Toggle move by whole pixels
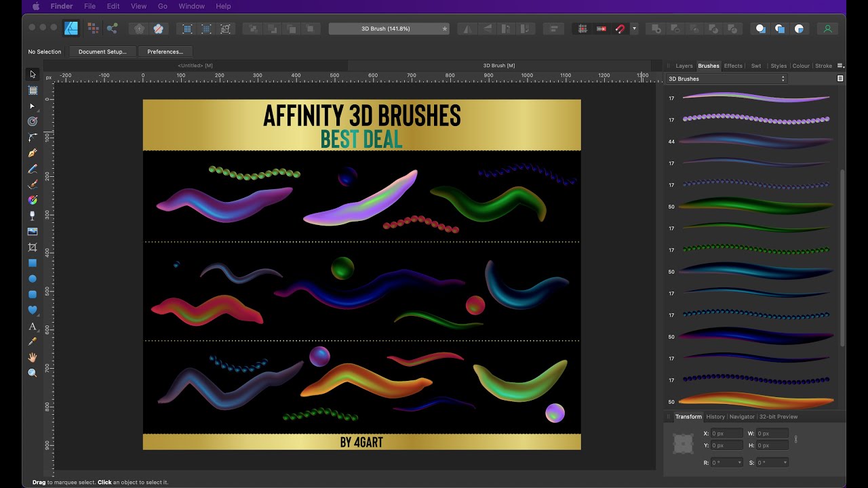 [x=601, y=28]
